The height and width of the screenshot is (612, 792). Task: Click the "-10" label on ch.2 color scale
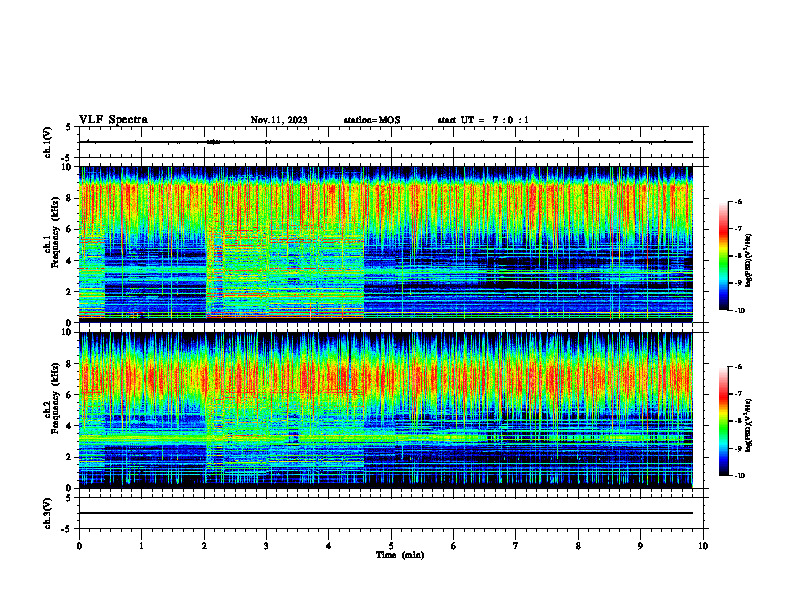(739, 476)
